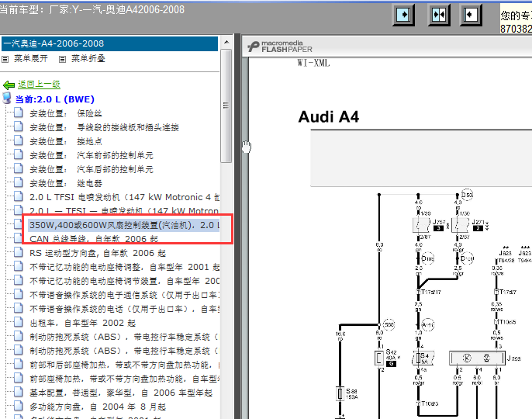
Task: Click control unit J293 in the diagram
Action: pyautogui.click(x=477, y=358)
